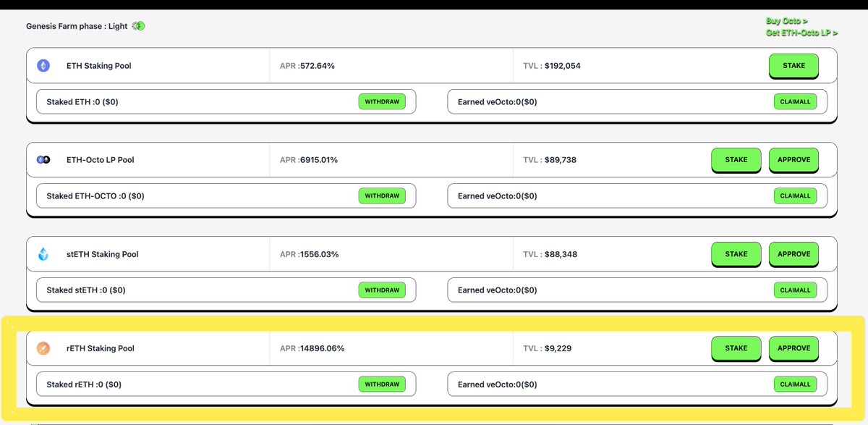Approve the rETH Staking Pool
The width and height of the screenshot is (868, 425).
793,348
